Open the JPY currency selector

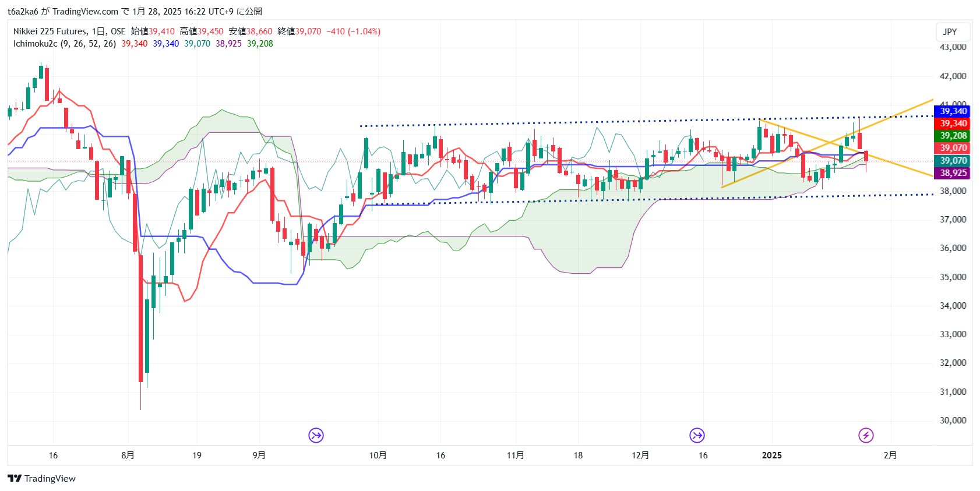pyautogui.click(x=950, y=32)
